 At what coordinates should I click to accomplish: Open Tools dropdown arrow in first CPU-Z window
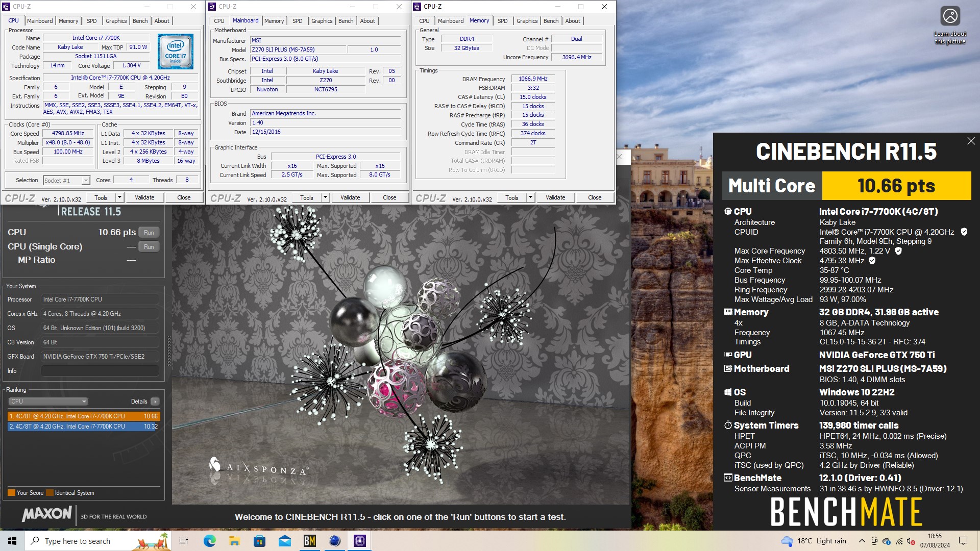[119, 197]
